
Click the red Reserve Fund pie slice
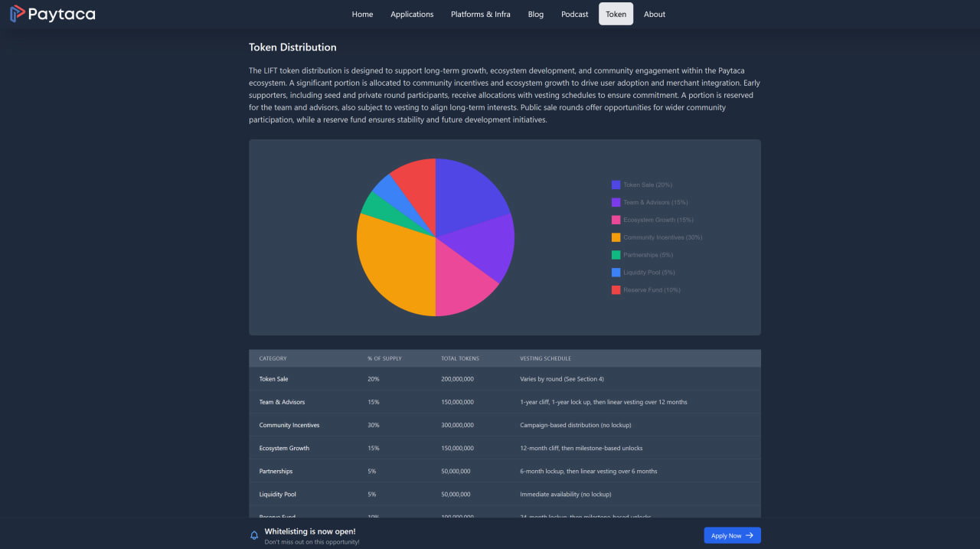[417, 188]
